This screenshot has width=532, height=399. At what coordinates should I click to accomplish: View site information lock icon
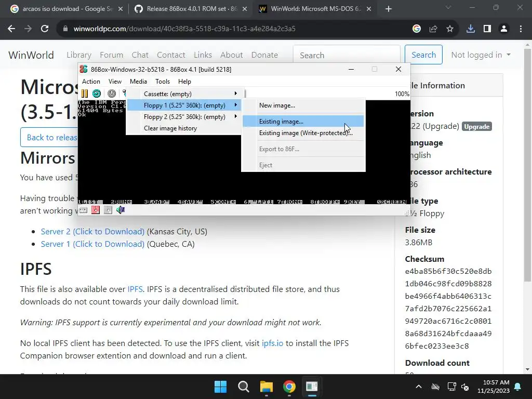[x=65, y=29]
